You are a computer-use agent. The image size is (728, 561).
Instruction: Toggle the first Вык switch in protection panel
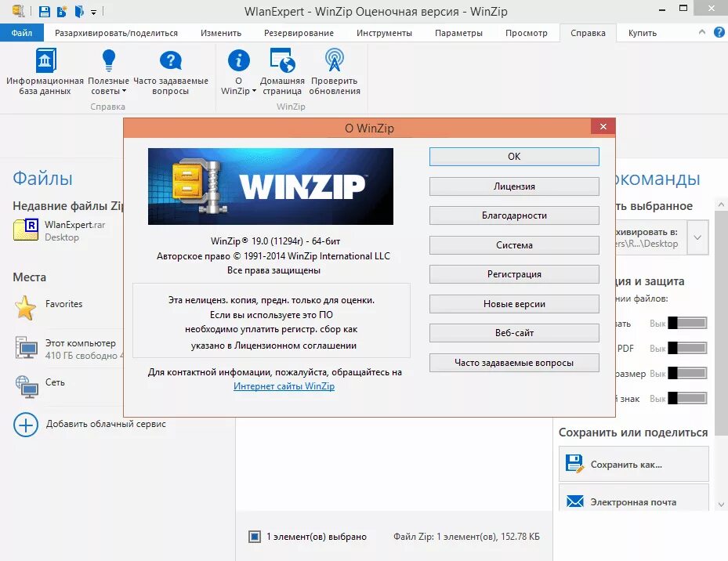[687, 323]
